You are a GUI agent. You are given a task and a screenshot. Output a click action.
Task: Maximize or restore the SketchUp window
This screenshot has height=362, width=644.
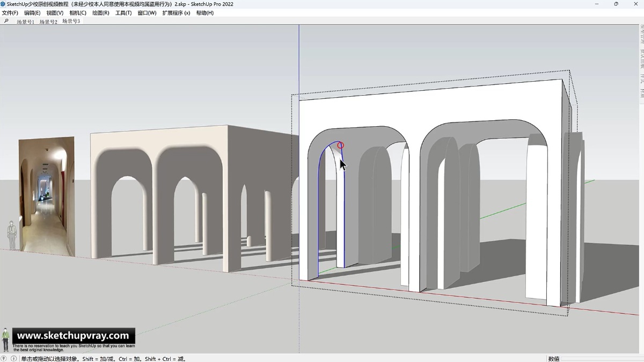[x=616, y=4]
